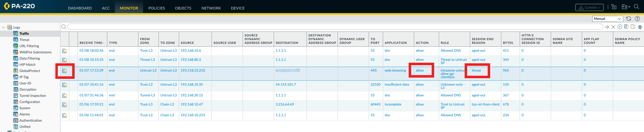Open detailed log view for 193.118.53.210 entry
The image size is (644, 132).
64,71
